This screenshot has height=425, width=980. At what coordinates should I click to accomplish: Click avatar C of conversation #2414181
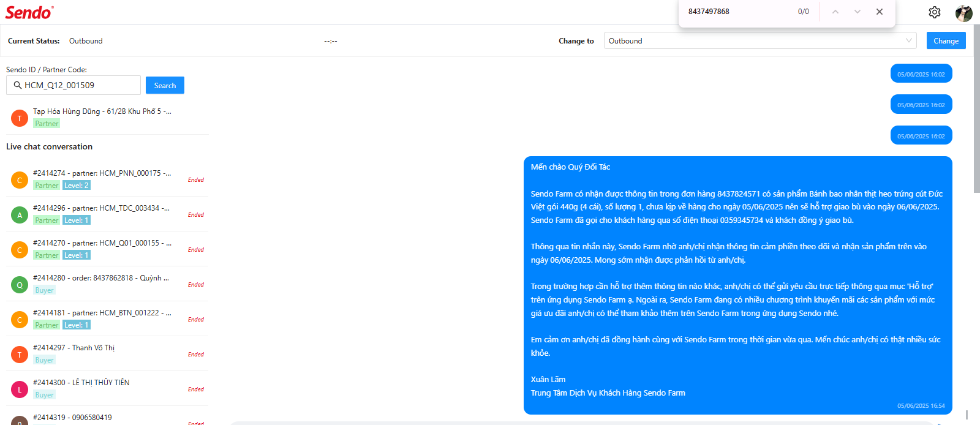(x=20, y=320)
